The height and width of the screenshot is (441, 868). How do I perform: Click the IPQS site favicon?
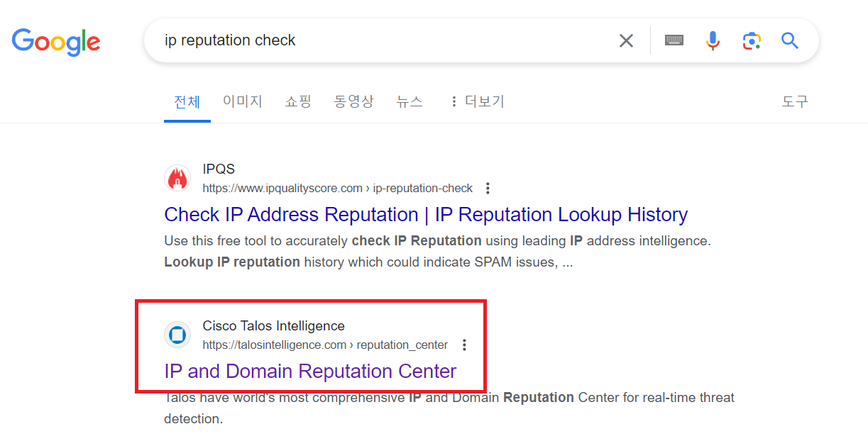point(177,178)
